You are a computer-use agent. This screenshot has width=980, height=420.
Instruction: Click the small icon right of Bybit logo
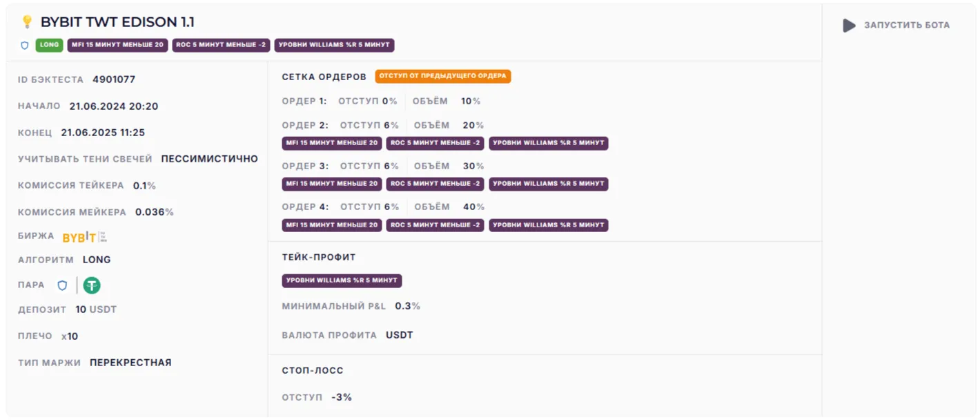pos(104,237)
